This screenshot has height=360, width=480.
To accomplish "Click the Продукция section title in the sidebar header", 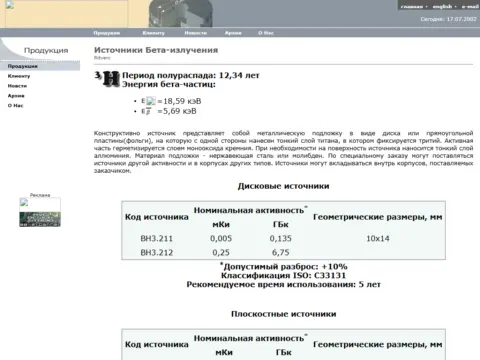I will pos(46,51).
